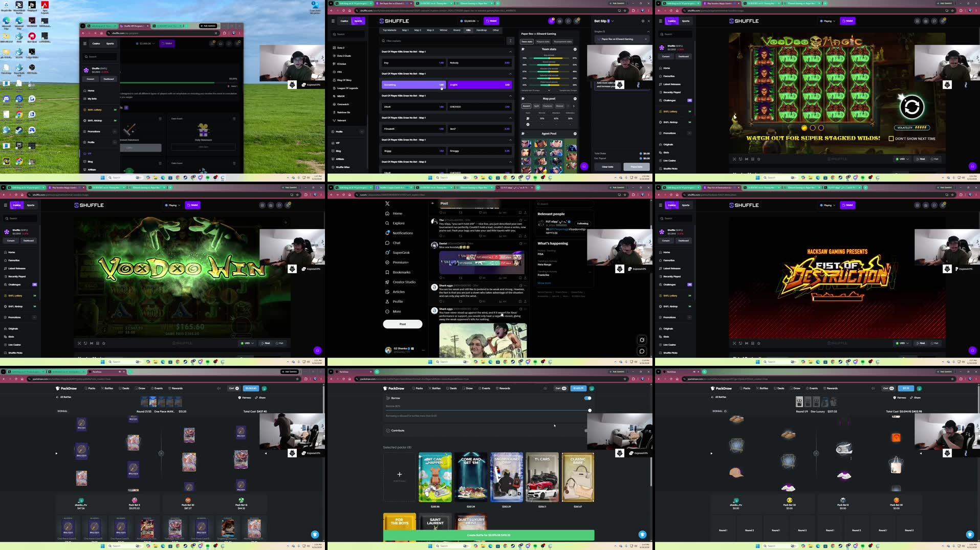Open Live Casino in Voodoo Win page sidebar

click(x=12, y=345)
